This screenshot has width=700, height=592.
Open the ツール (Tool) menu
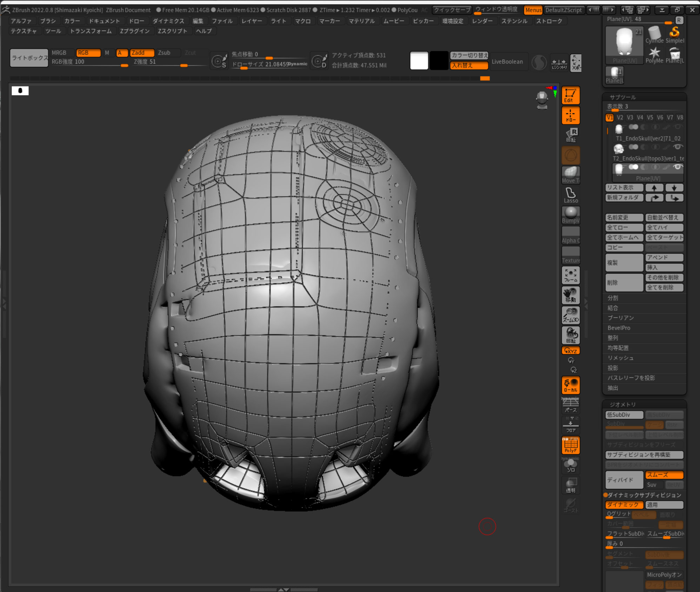[x=53, y=31]
